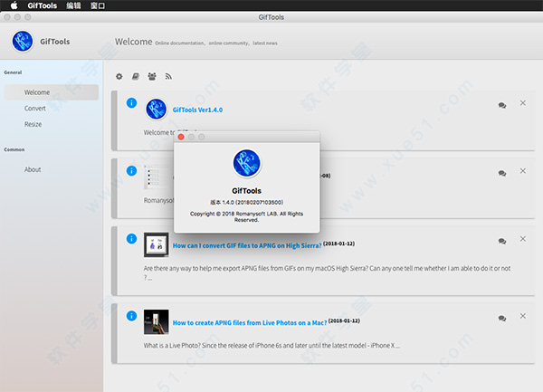This screenshot has width=543, height=392.
Task: Open the GifTools Ver1.4.0 link
Action: pos(197,110)
